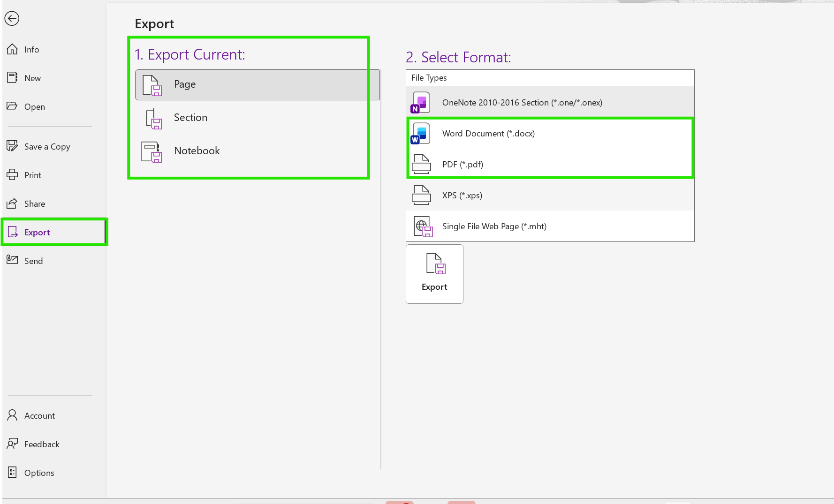The height and width of the screenshot is (504, 834).
Task: Choose Page as export scope
Action: (258, 84)
